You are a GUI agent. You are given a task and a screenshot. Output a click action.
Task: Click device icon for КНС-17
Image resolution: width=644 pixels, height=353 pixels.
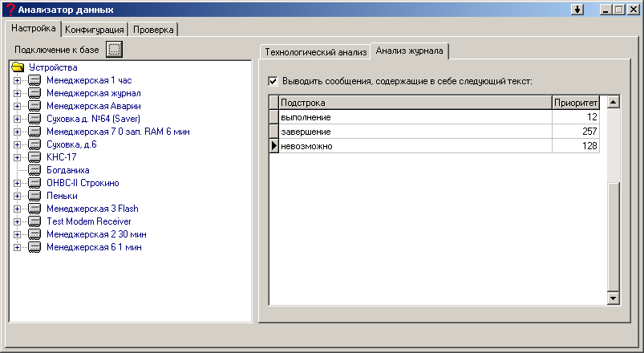[x=34, y=157]
